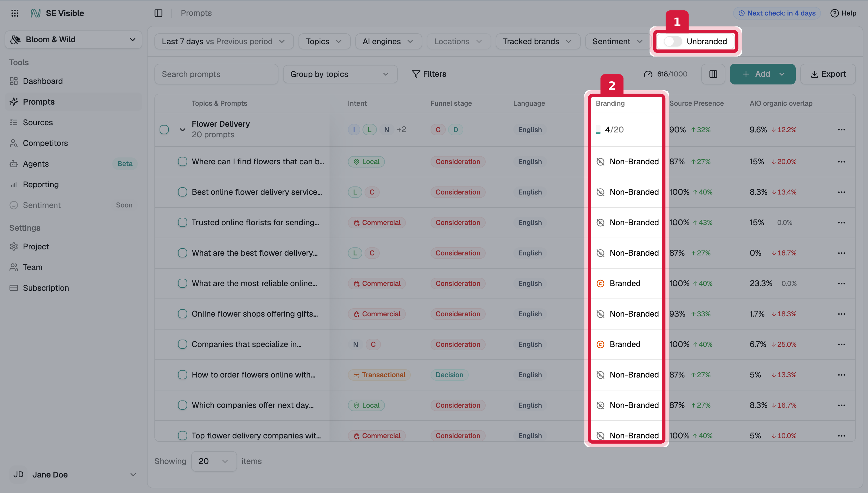The height and width of the screenshot is (493, 868).
Task: Open the Showing 20 items dropdown
Action: coord(214,461)
